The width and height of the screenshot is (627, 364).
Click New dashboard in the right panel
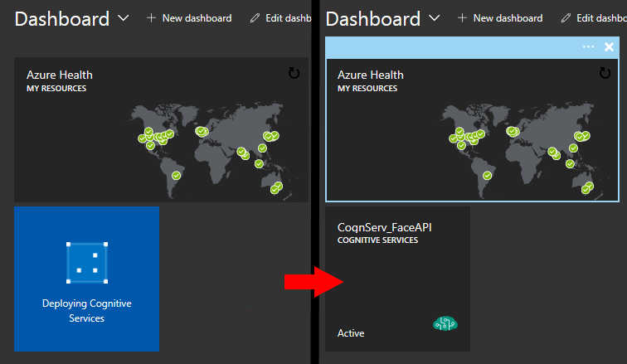coord(508,18)
